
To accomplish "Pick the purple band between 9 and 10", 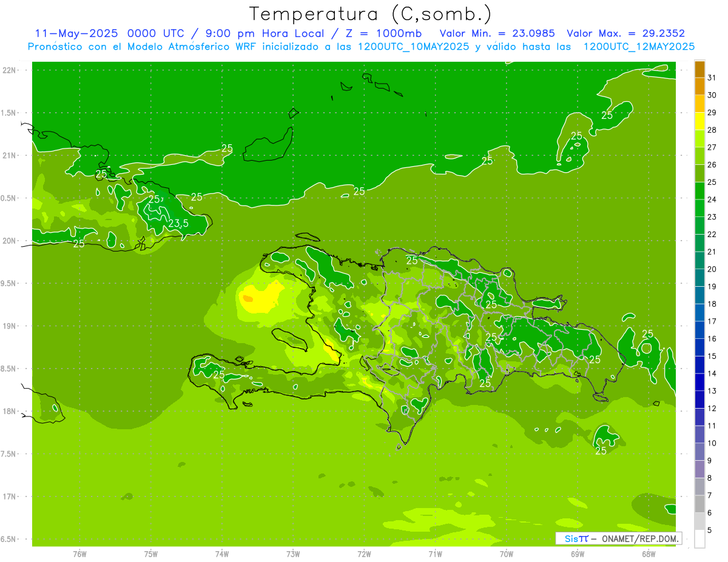I will tap(699, 452).
